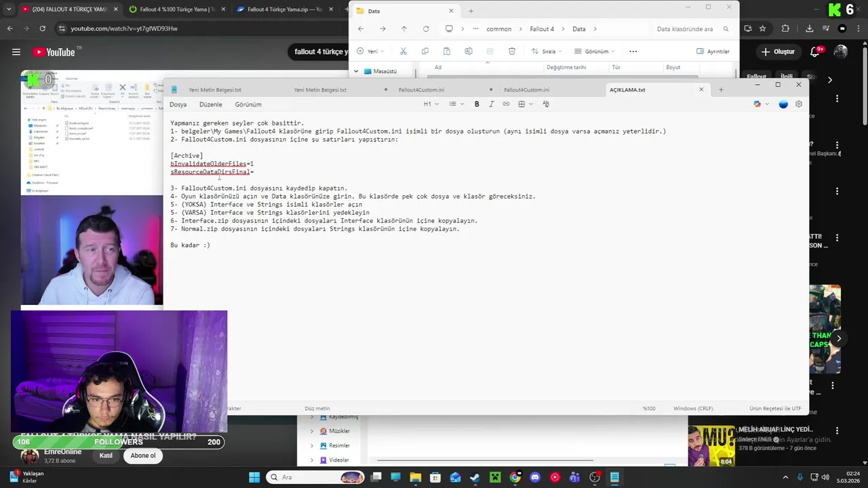The image size is (868, 488).
Task: Click the Fallout 4 breadcrumb in File Explorer
Action: 542,29
